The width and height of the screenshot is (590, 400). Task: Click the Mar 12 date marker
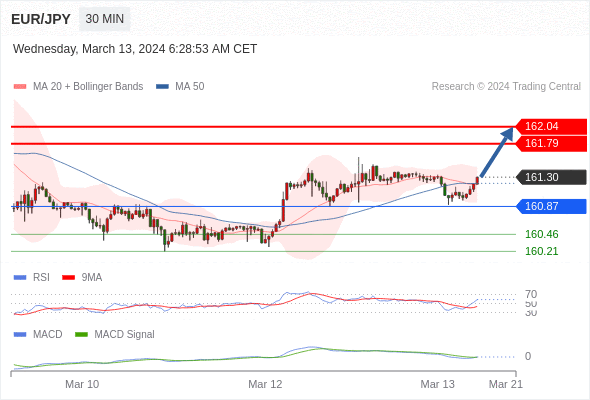click(x=265, y=384)
